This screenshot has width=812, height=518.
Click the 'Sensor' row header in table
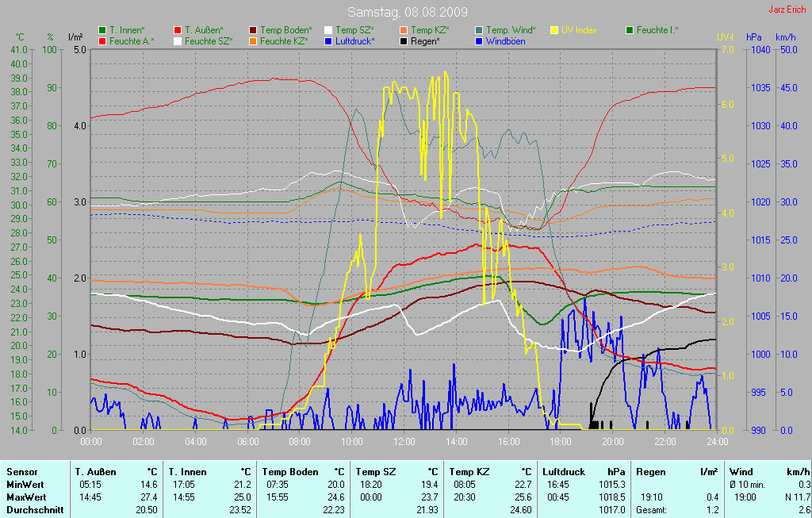click(21, 472)
